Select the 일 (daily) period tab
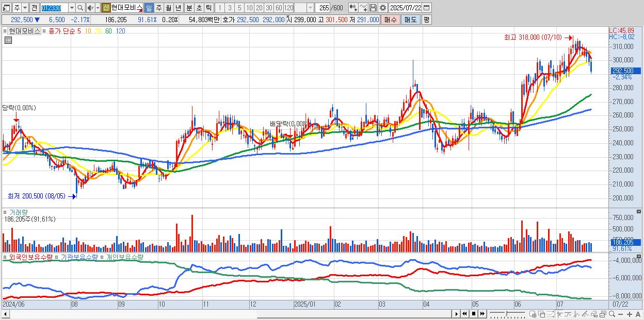The image size is (644, 320). tap(149, 8)
